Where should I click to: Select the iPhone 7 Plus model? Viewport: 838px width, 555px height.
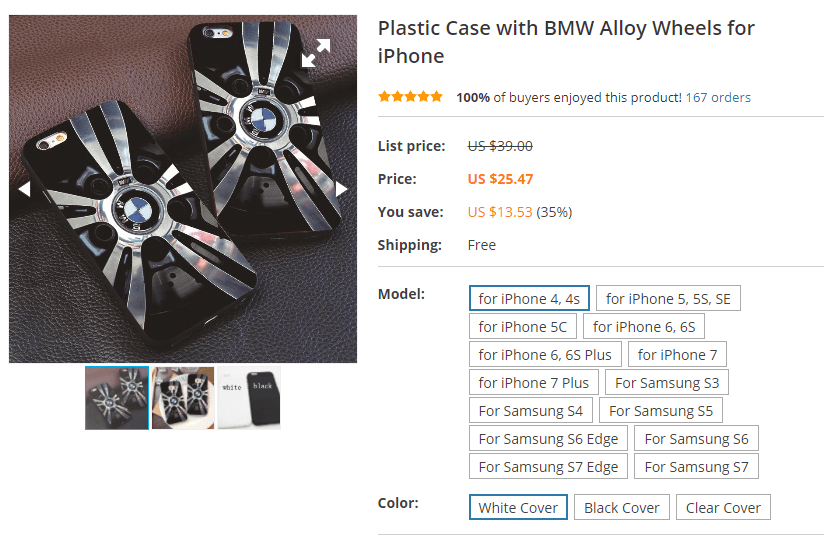pyautogui.click(x=534, y=382)
